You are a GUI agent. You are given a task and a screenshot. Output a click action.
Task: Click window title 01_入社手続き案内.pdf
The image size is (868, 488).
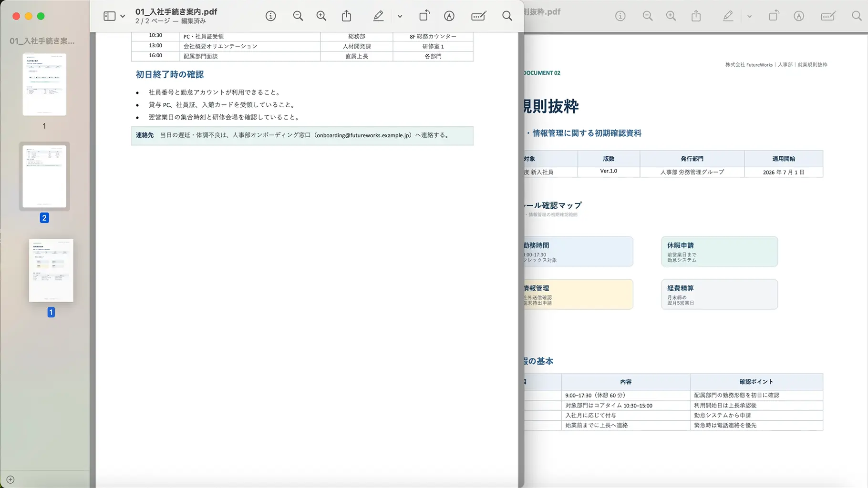click(x=176, y=11)
